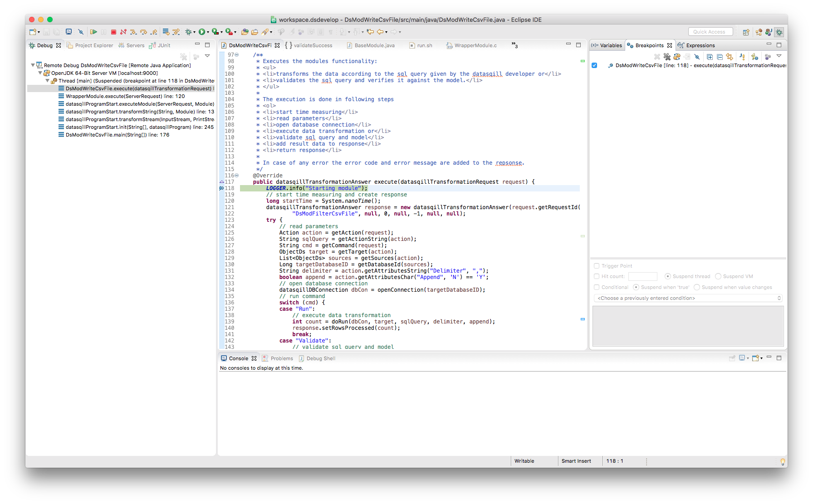This screenshot has height=504, width=813.
Task: Collapse the Thread [main] tree node
Action: click(47, 80)
